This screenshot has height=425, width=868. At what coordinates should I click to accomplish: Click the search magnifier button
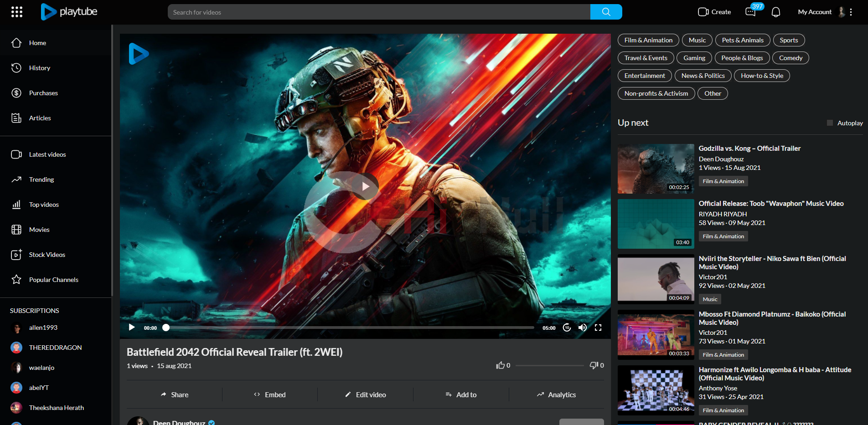coord(606,12)
